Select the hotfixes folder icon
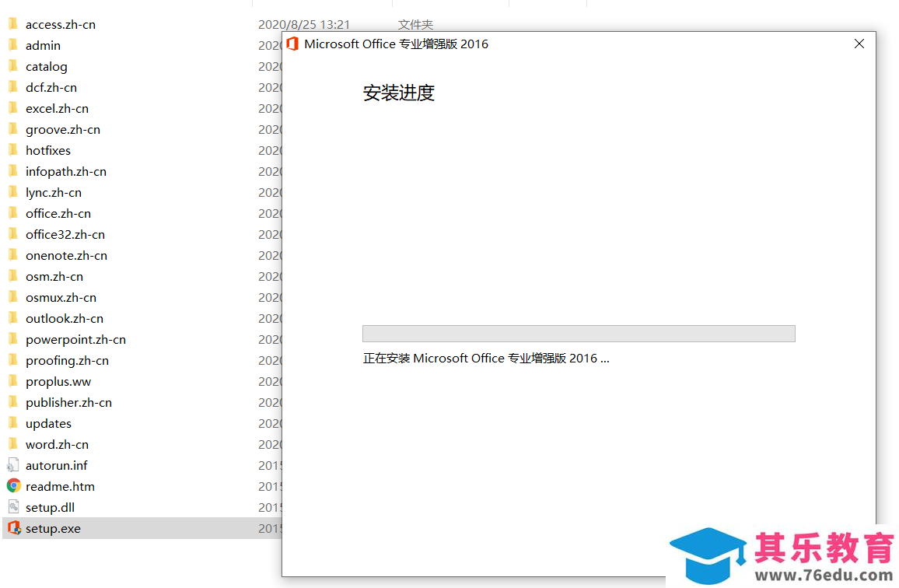 (13, 150)
